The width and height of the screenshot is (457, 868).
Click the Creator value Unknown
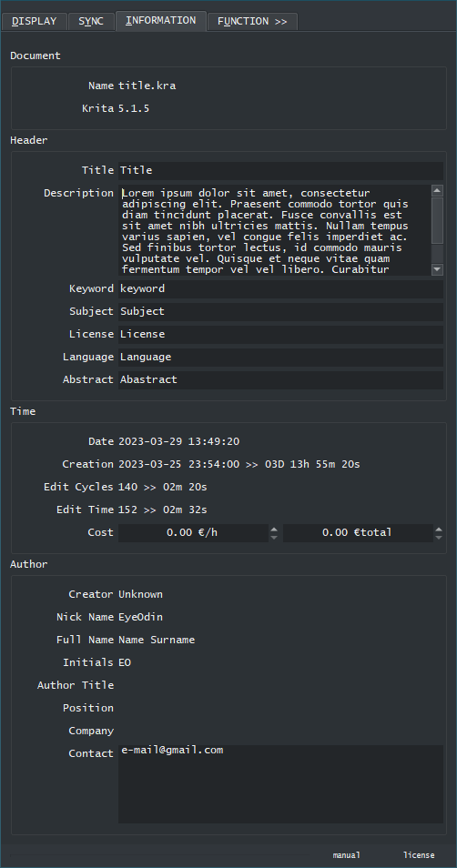141,594
